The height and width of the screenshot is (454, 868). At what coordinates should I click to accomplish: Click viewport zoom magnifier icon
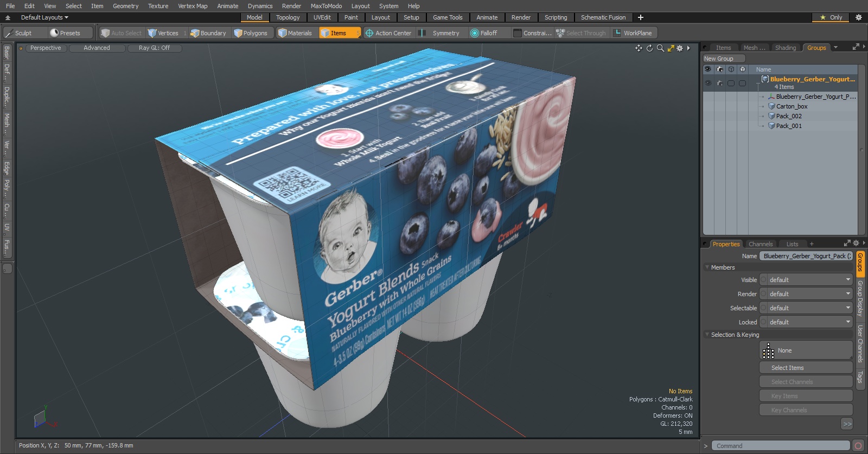click(660, 48)
